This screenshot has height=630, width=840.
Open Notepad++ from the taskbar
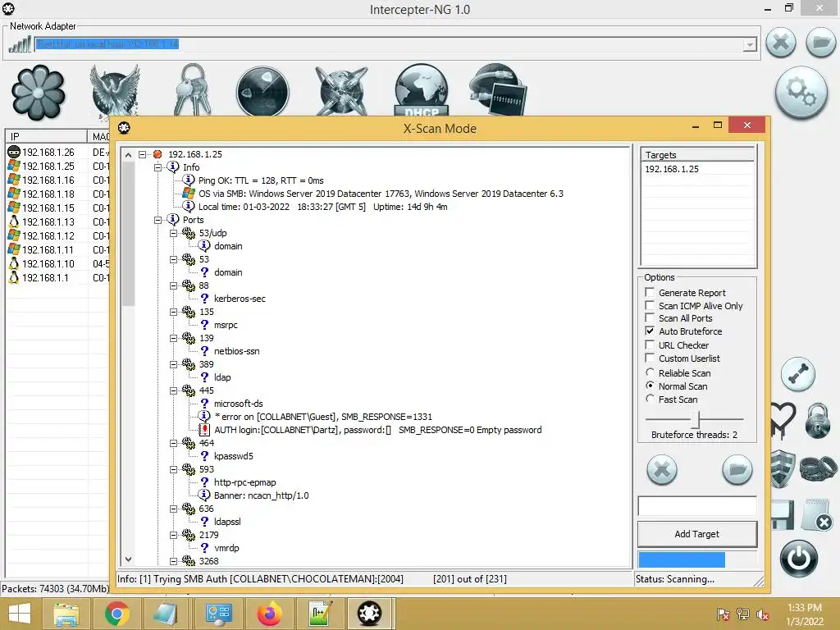pyautogui.click(x=320, y=614)
